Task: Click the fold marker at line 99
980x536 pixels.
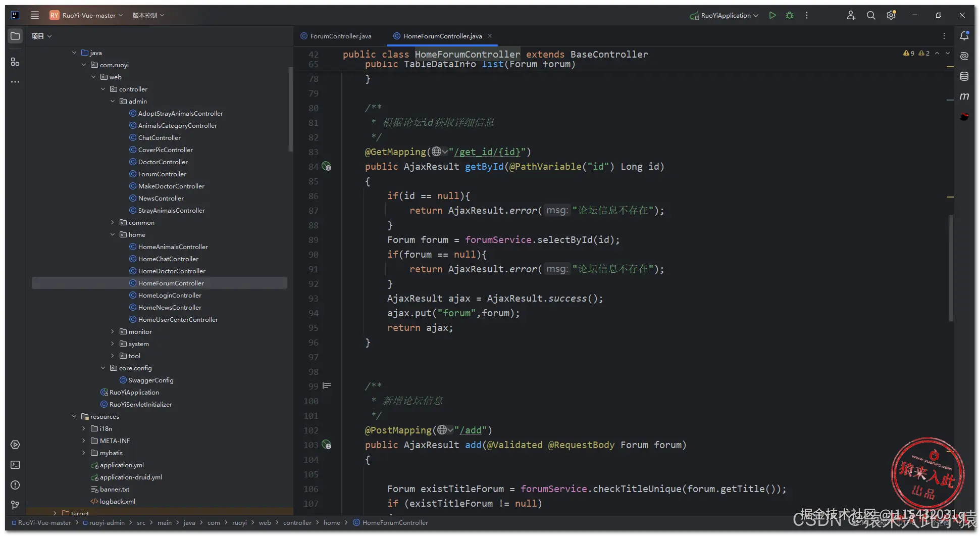Action: [327, 386]
